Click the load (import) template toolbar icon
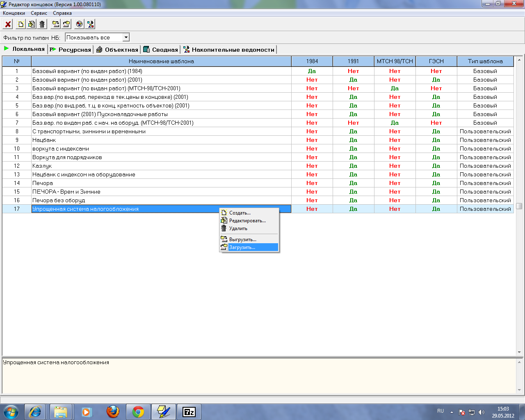The image size is (525, 420). [x=66, y=24]
